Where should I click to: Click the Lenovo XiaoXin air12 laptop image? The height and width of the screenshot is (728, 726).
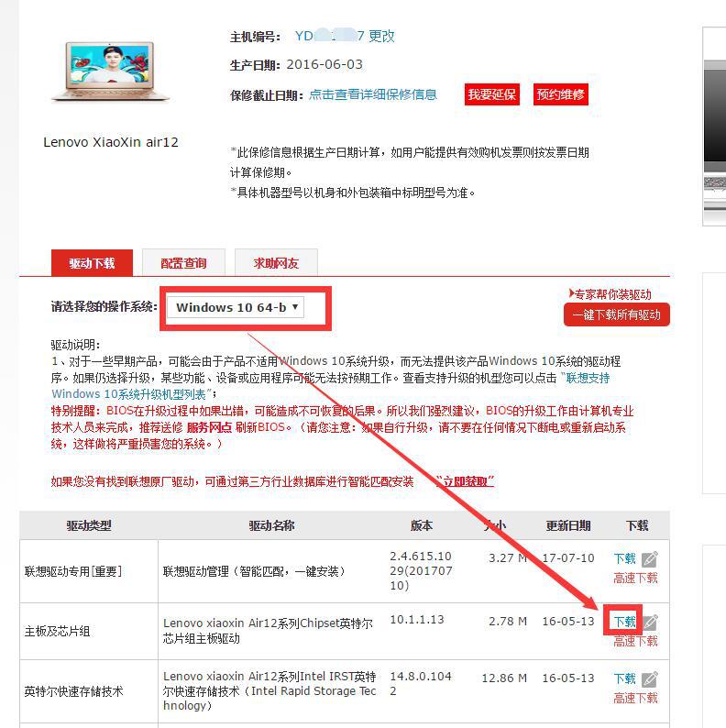pos(111,71)
